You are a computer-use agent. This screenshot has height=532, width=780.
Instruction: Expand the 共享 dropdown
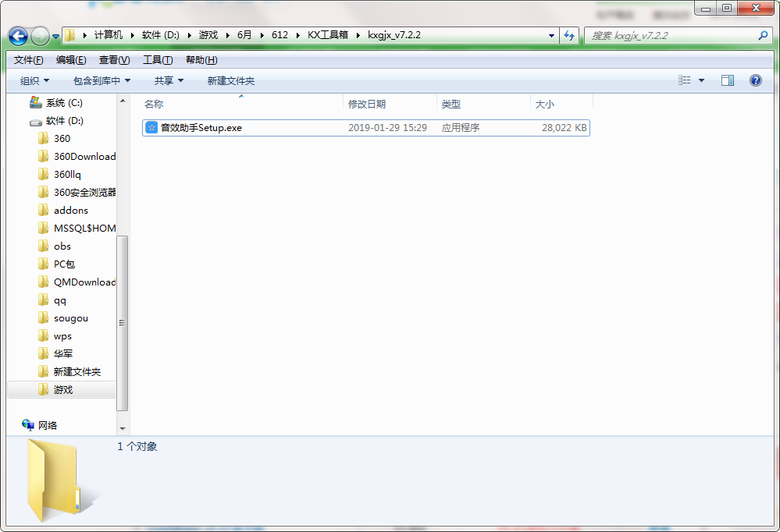pos(169,80)
